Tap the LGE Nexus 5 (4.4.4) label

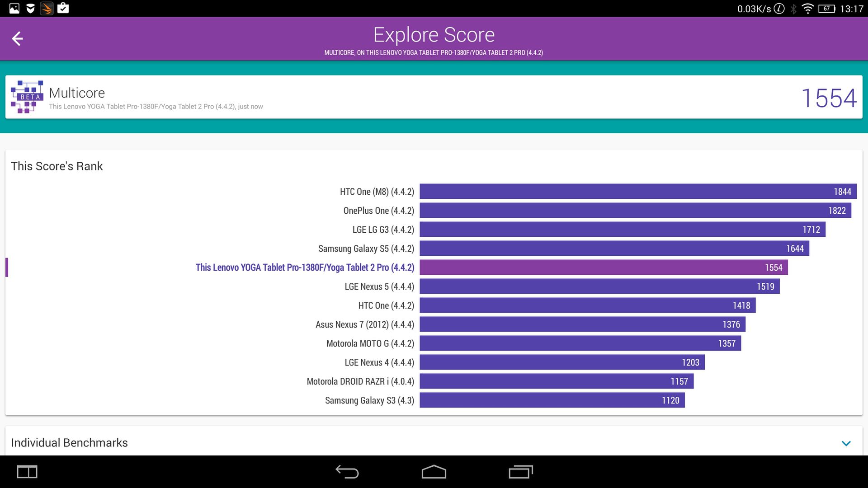(379, 286)
